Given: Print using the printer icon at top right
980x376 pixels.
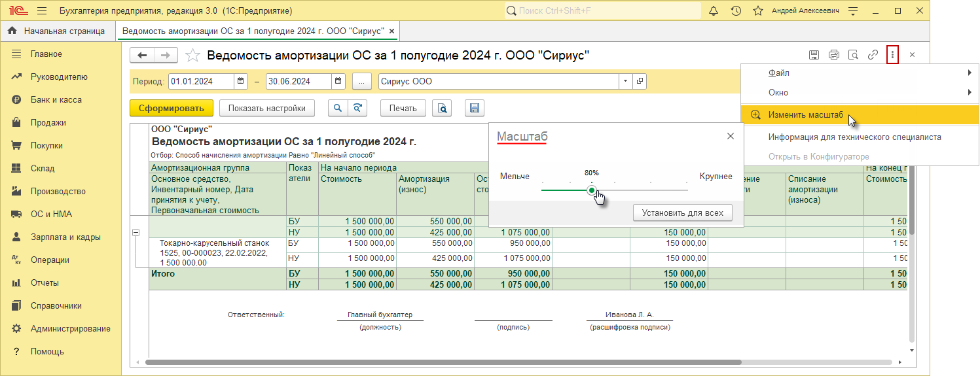Looking at the screenshot, I should pyautogui.click(x=834, y=55).
